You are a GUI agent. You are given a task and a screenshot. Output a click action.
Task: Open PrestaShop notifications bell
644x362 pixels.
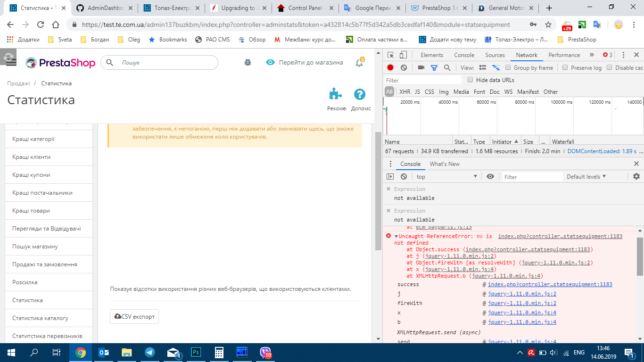(359, 63)
